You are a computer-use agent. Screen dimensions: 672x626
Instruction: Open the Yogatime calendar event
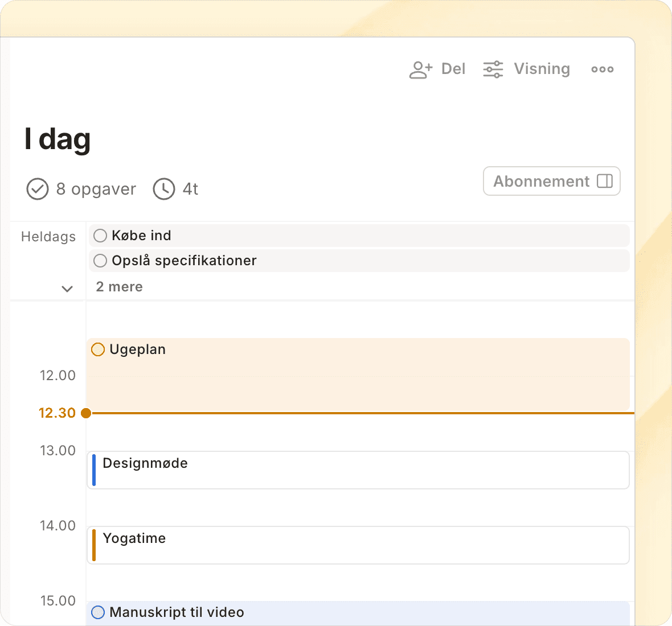(359, 545)
